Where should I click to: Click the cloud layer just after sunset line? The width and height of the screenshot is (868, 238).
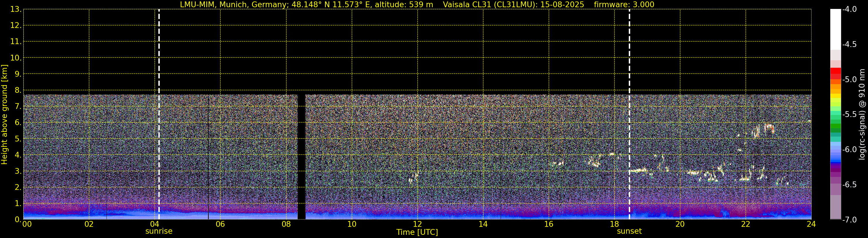(639, 171)
